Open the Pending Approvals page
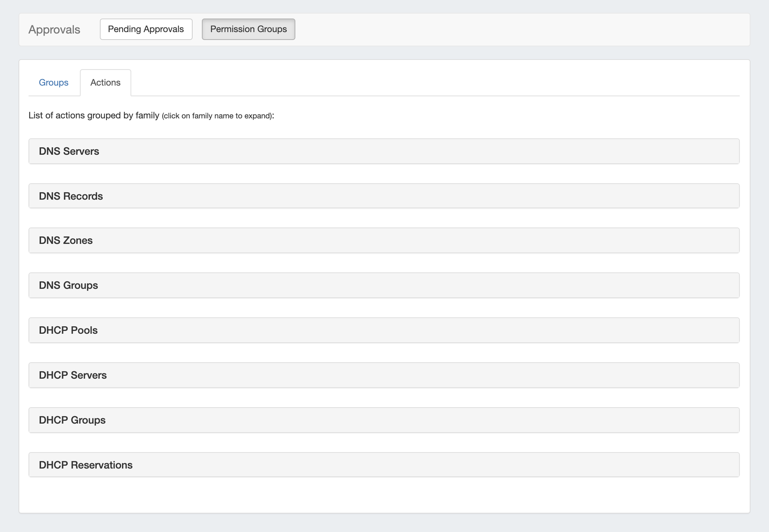The image size is (769, 532). (x=146, y=29)
